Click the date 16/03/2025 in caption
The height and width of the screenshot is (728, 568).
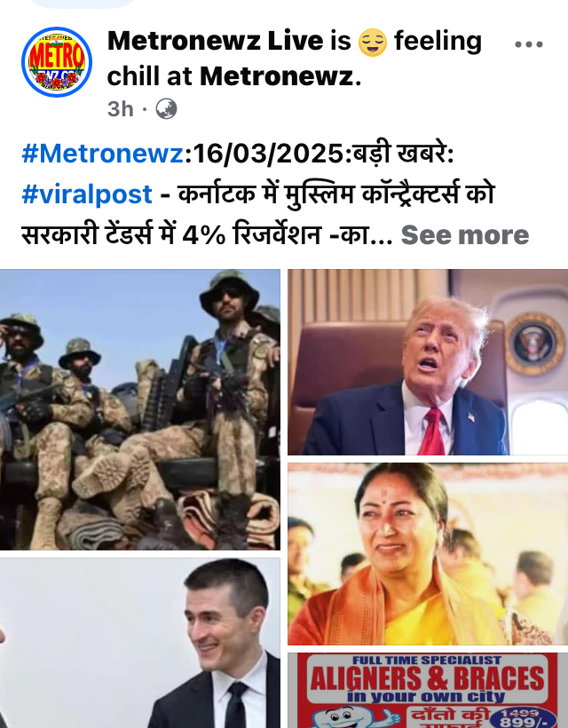(x=267, y=154)
